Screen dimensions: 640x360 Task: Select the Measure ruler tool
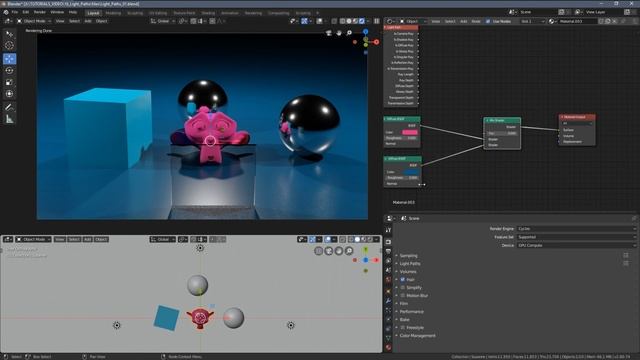(x=9, y=120)
